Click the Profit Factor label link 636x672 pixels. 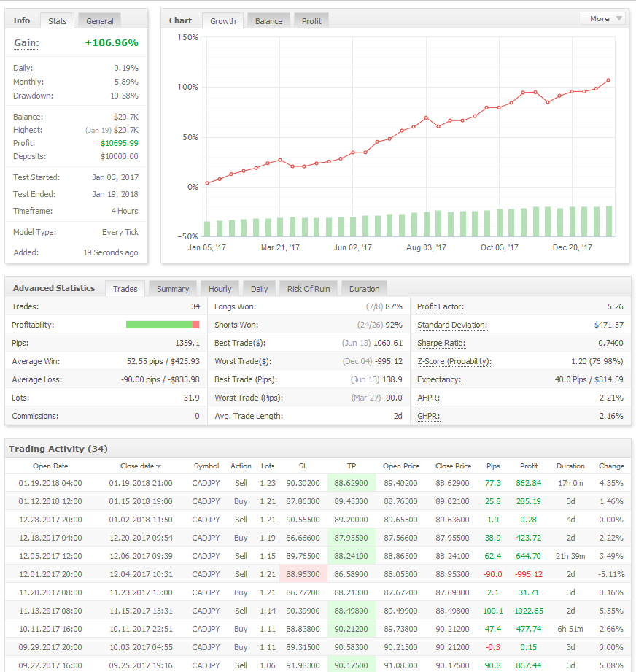point(441,307)
